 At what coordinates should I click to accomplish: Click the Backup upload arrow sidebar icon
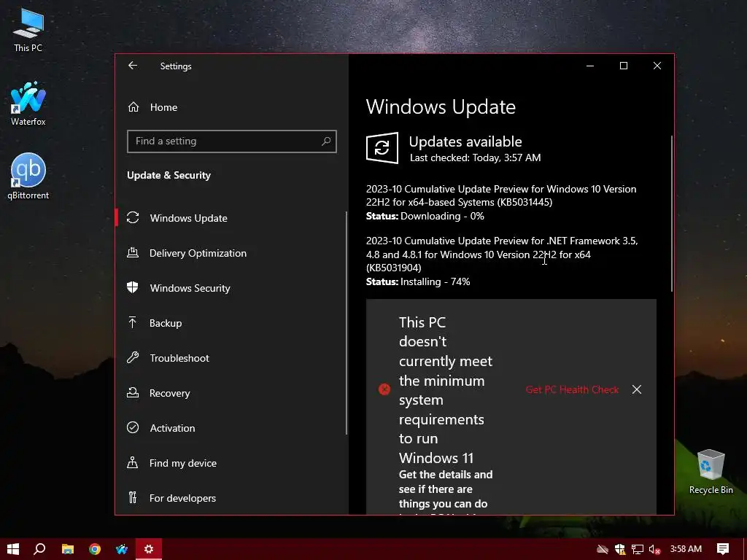coord(133,322)
